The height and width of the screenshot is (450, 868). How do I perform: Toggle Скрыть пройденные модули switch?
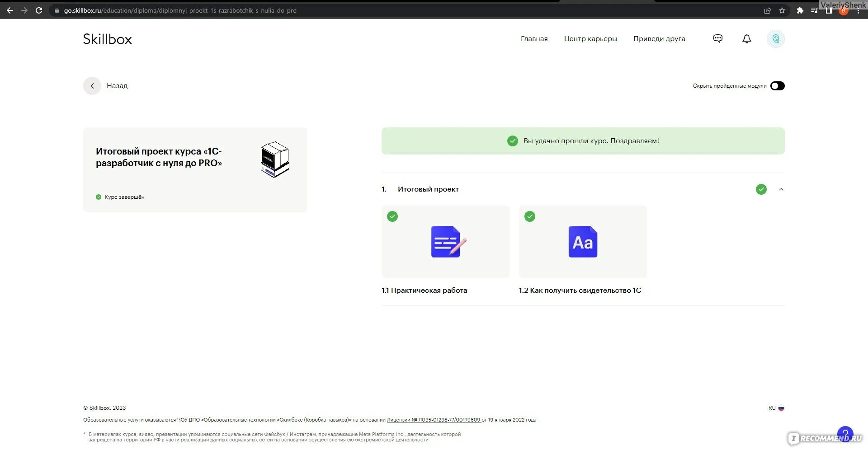click(778, 86)
